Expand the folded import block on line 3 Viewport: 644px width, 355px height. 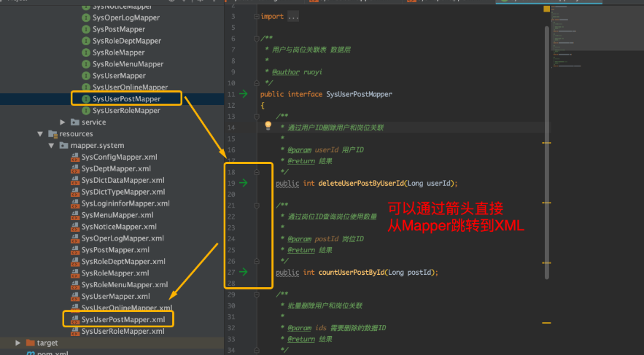click(x=257, y=17)
